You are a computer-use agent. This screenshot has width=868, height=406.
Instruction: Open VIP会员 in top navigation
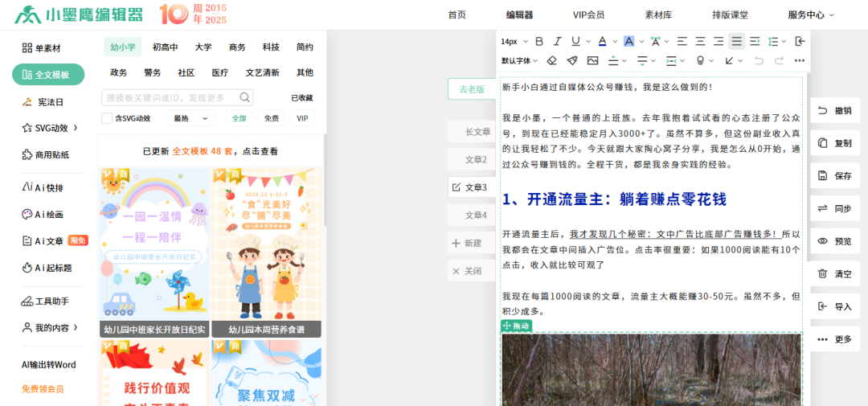tap(588, 15)
